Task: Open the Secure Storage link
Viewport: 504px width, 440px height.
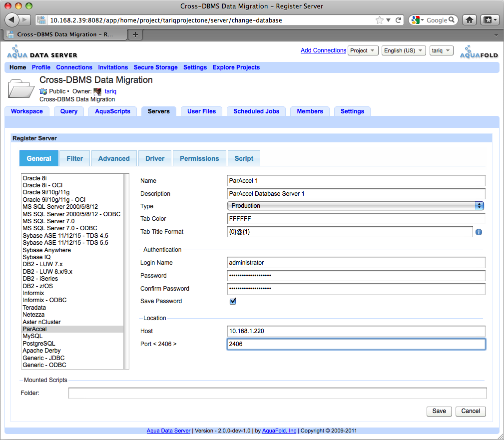Action: tap(155, 67)
